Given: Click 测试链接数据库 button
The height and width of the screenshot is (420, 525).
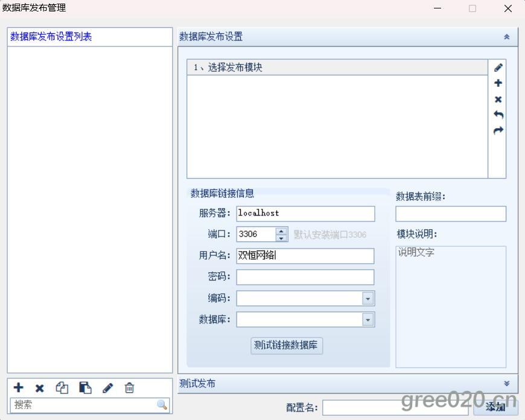Looking at the screenshot, I should click(x=287, y=345).
